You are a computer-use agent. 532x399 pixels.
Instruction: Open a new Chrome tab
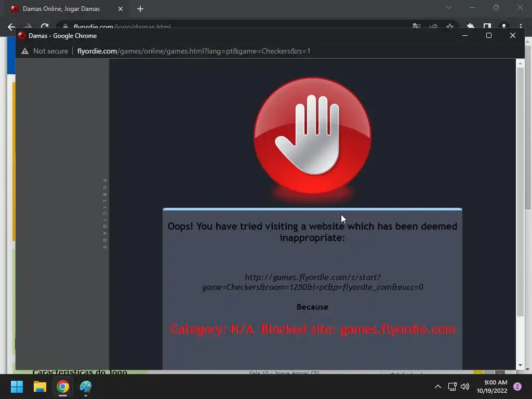pyautogui.click(x=140, y=9)
